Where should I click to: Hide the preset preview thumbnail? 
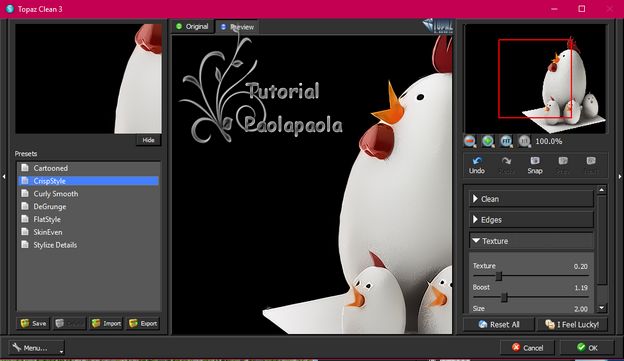[148, 140]
